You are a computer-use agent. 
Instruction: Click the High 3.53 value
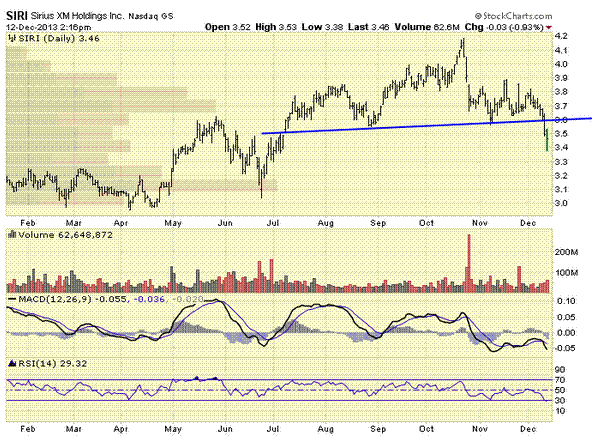276,27
